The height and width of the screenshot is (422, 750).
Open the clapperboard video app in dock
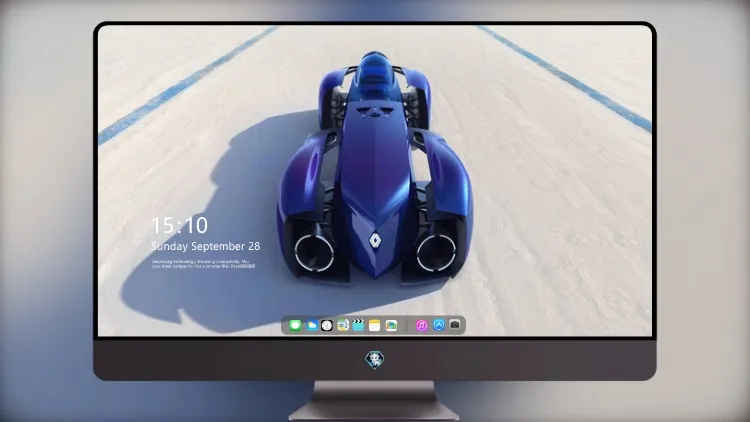point(358,326)
